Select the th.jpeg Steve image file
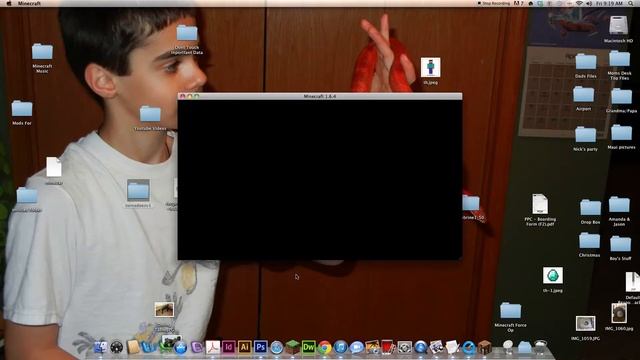The image size is (640, 360). tap(431, 67)
